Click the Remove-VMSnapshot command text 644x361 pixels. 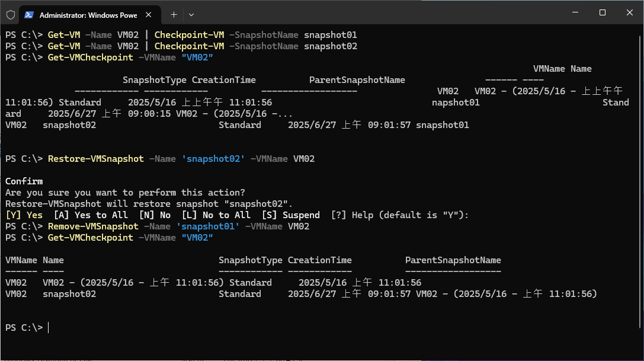[x=93, y=226]
